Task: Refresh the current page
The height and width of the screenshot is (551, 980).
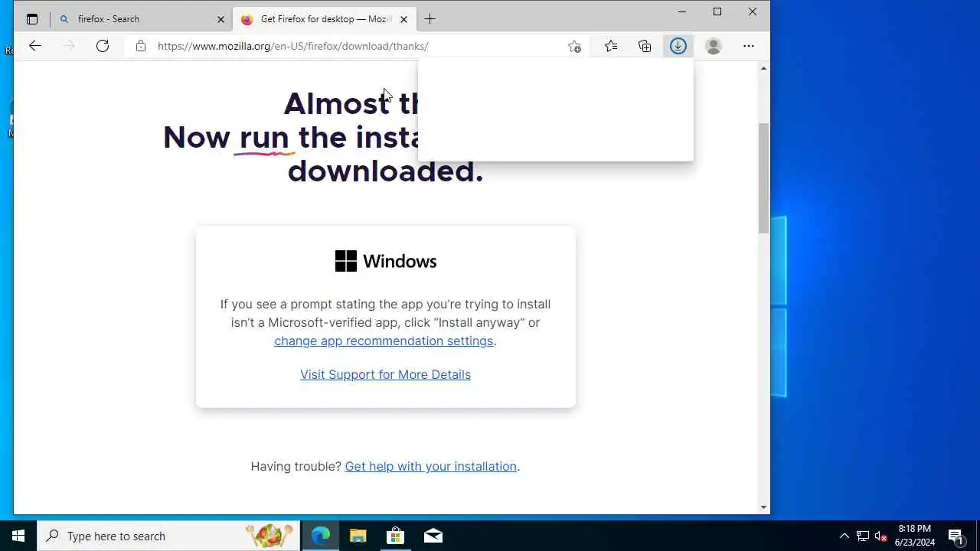Action: point(103,46)
